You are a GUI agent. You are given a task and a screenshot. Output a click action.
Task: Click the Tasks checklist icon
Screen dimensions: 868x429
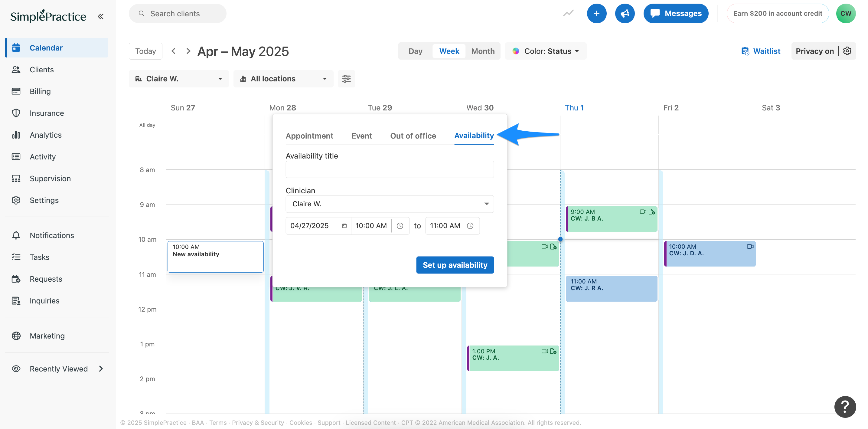[x=16, y=257]
